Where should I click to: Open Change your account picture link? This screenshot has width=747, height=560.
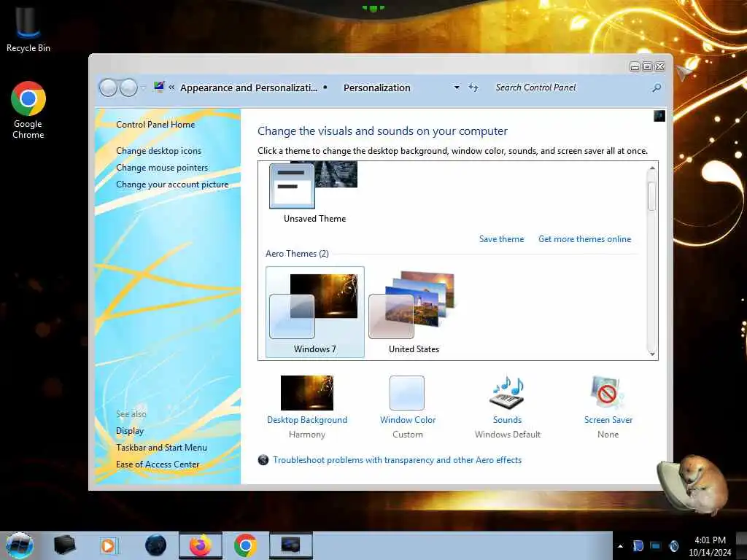click(172, 184)
